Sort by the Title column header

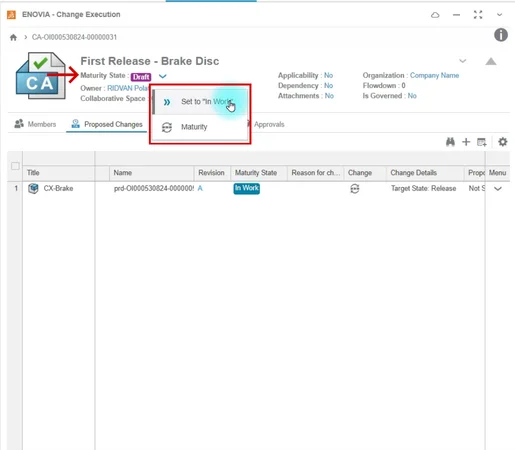(33, 173)
